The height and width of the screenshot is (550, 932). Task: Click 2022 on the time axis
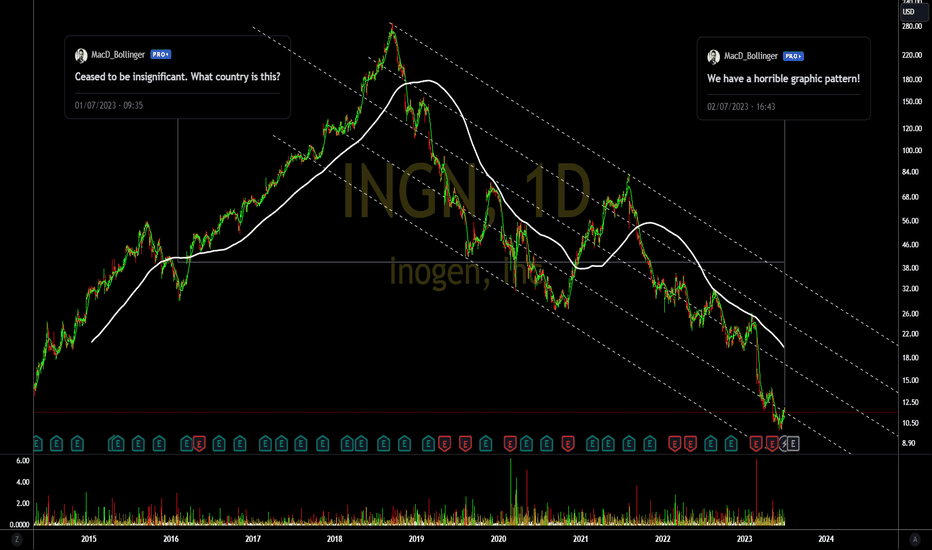[662, 539]
